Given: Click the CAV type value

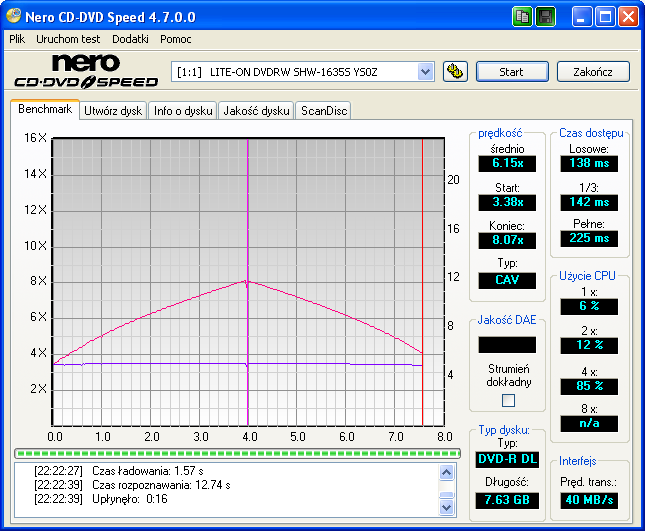Looking at the screenshot, I should [507, 280].
